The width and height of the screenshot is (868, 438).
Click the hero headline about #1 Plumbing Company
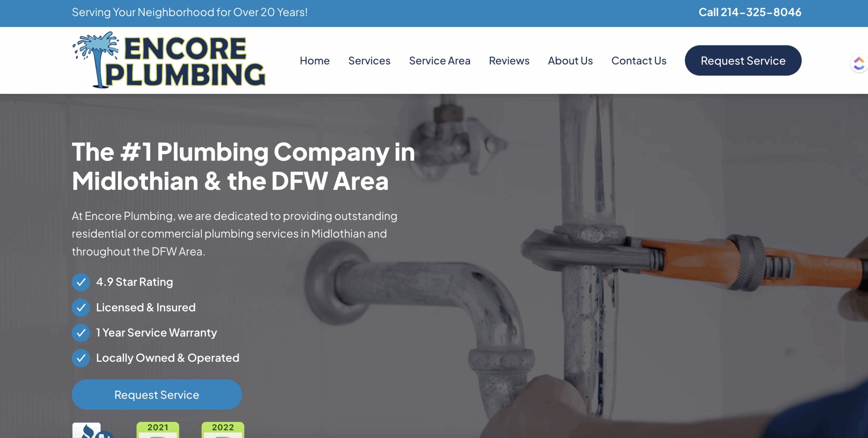click(x=243, y=166)
